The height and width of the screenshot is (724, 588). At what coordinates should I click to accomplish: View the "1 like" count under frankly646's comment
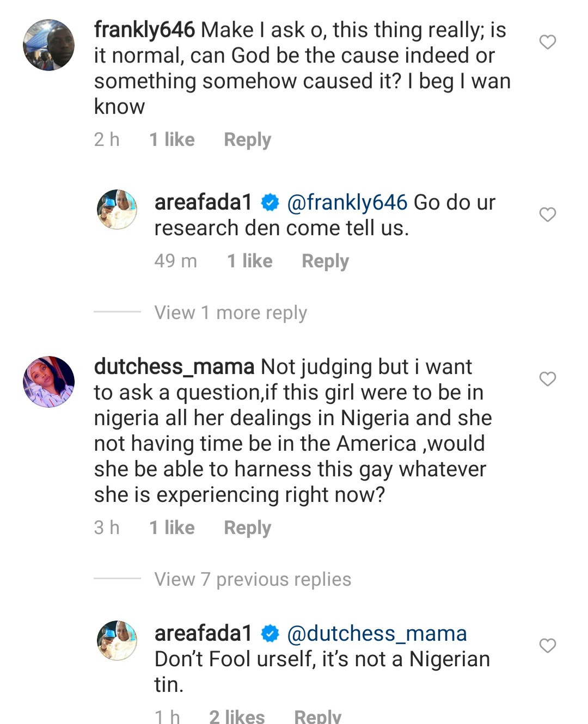tap(172, 140)
